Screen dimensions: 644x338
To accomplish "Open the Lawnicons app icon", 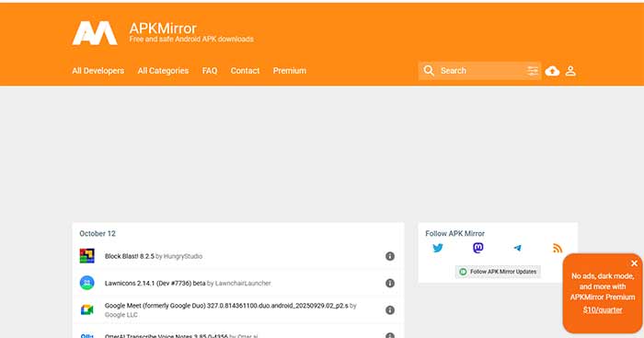I will coord(87,283).
